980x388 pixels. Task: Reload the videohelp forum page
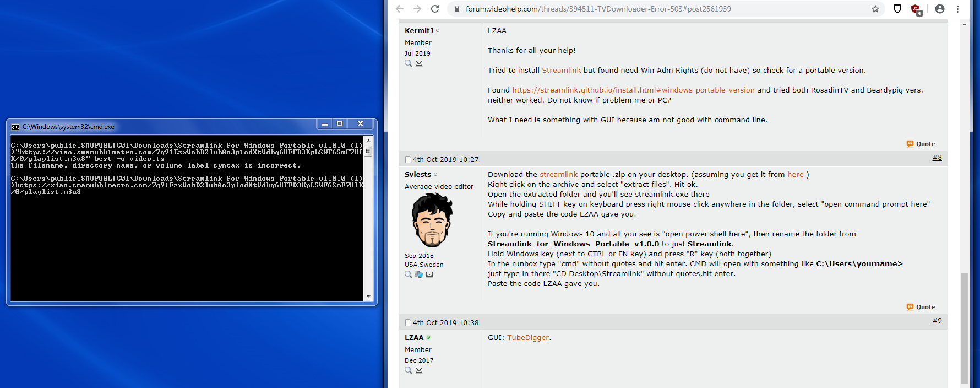click(435, 9)
